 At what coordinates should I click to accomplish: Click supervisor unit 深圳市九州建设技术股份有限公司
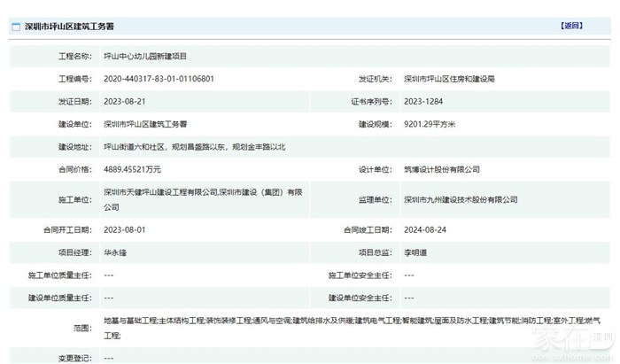461,199
